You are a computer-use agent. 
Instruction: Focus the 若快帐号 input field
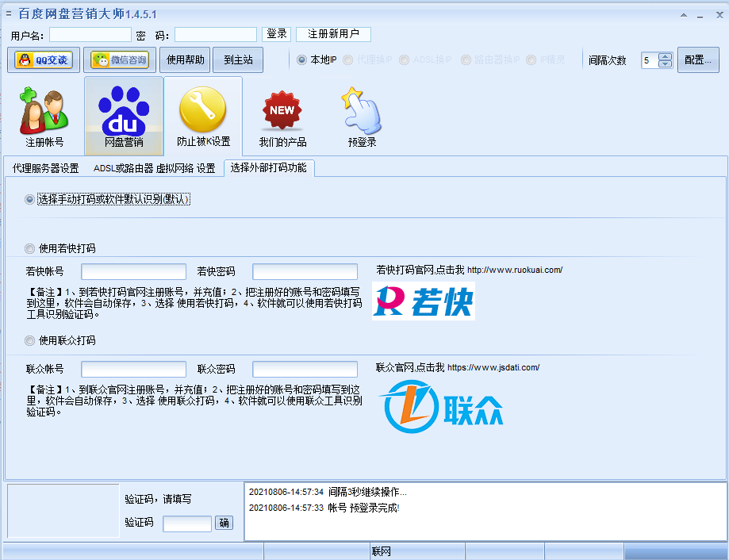point(133,271)
